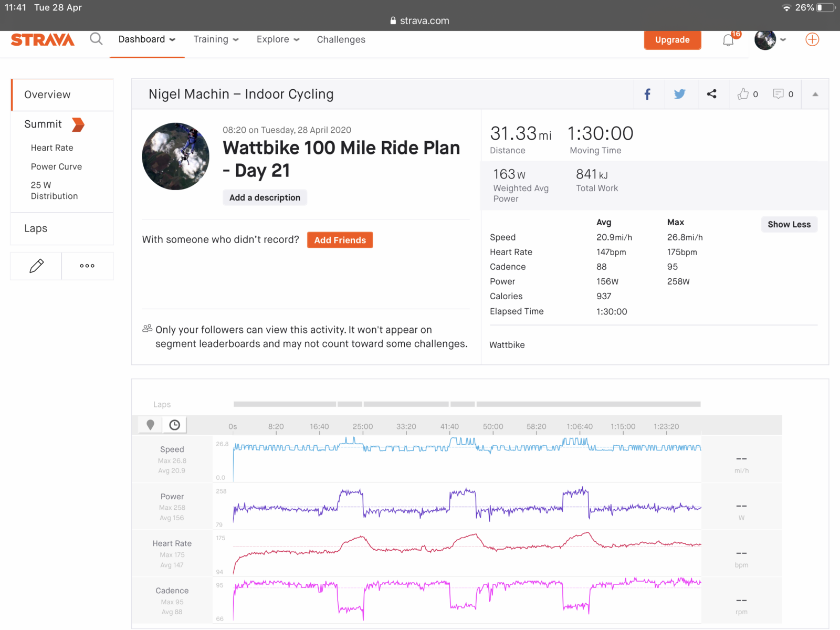Click the 31.33 mi distance value
This screenshot has height=630, width=840.
520,133
